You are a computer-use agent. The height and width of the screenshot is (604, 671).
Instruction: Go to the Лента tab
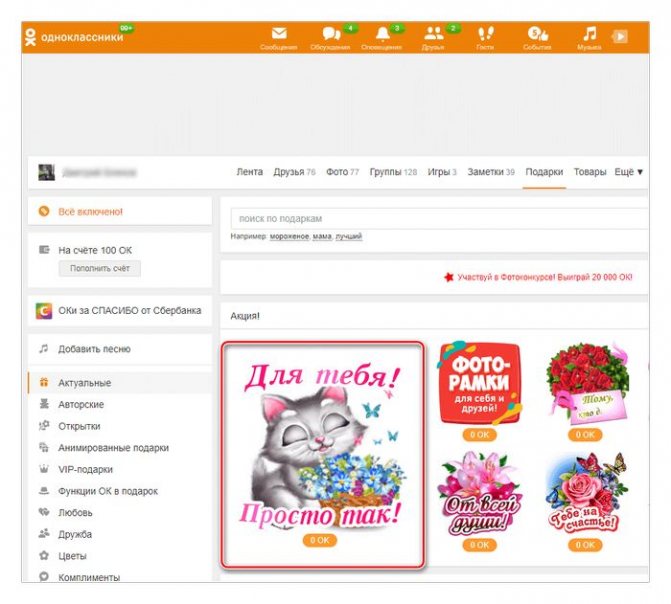click(249, 172)
